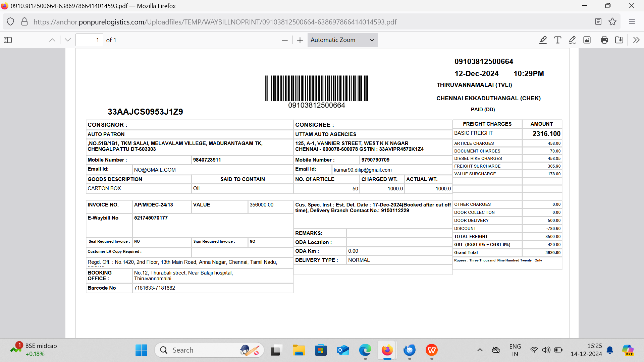Open Firefox application hamburger menu
The width and height of the screenshot is (644, 362).
click(x=632, y=22)
